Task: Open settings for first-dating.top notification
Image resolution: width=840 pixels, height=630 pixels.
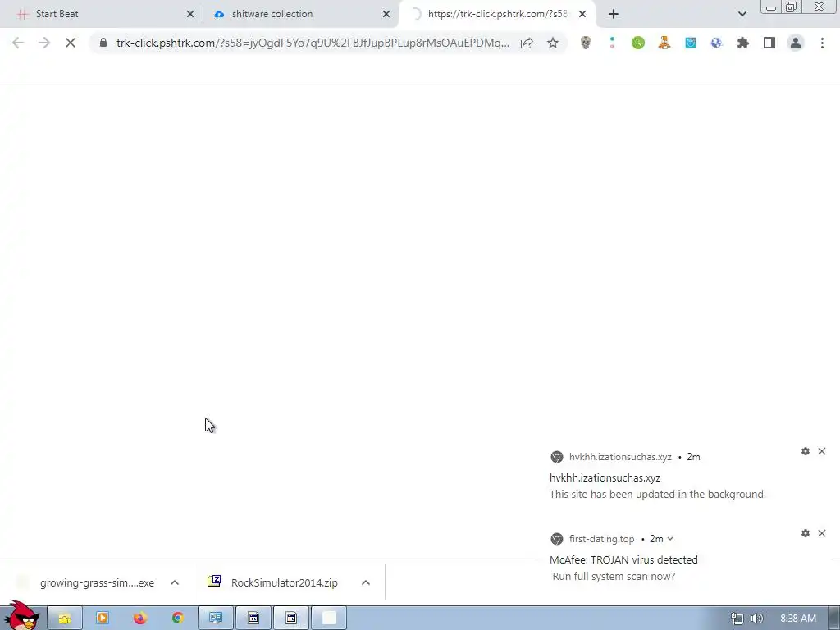Action: coord(806,533)
